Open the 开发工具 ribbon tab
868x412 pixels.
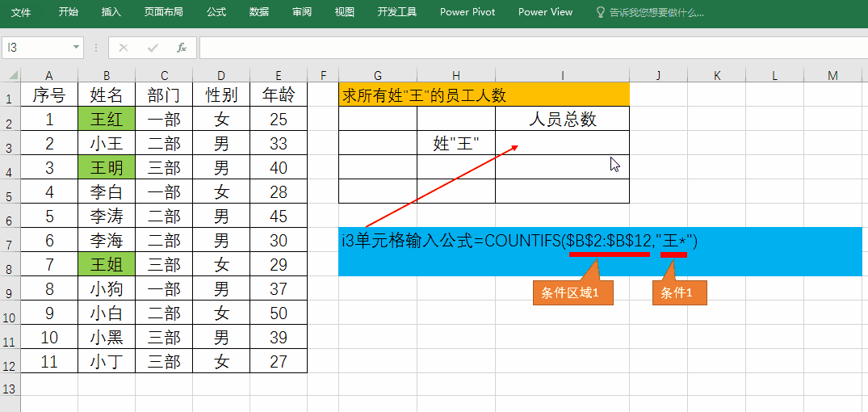(x=397, y=11)
